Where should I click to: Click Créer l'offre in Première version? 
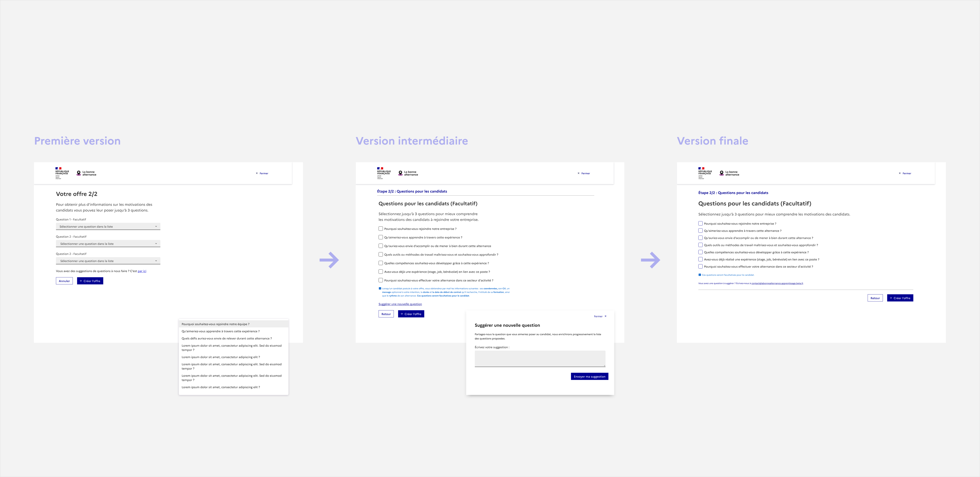90,281
